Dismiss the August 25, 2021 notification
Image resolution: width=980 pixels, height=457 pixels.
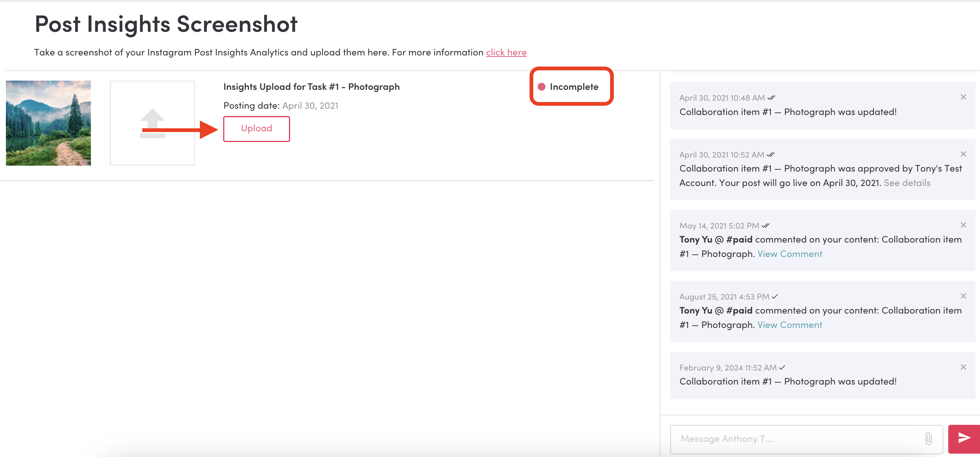coord(963,296)
